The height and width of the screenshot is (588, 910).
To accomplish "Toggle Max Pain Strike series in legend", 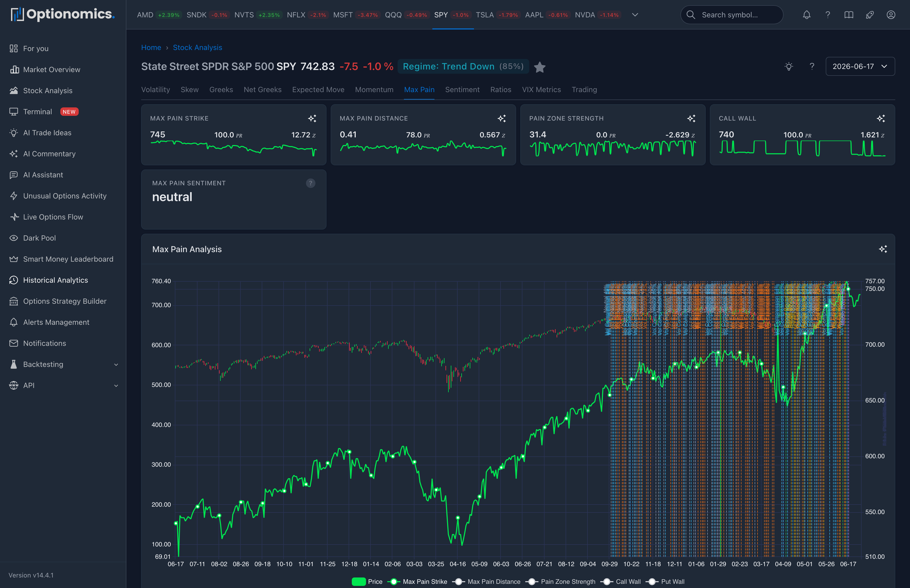I will [x=417, y=581].
